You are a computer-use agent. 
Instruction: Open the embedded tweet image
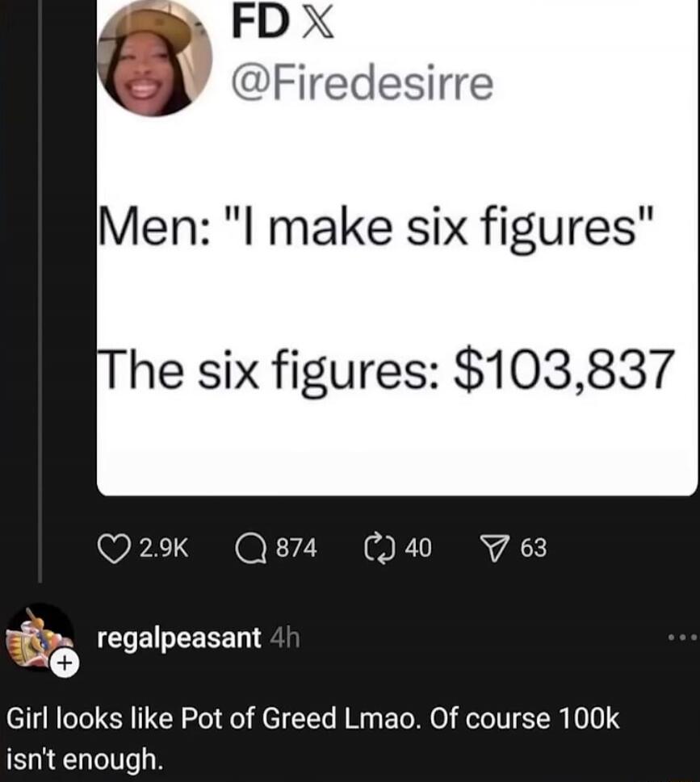(x=397, y=248)
